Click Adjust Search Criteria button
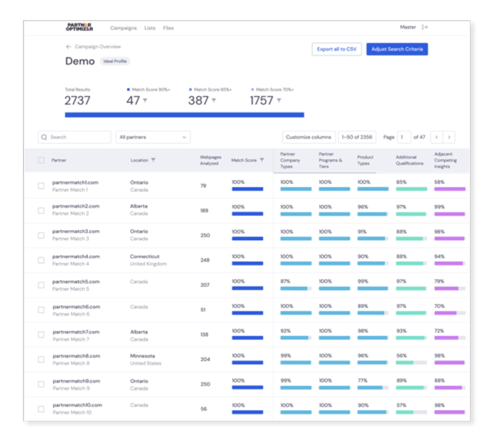489x448 pixels. click(397, 49)
